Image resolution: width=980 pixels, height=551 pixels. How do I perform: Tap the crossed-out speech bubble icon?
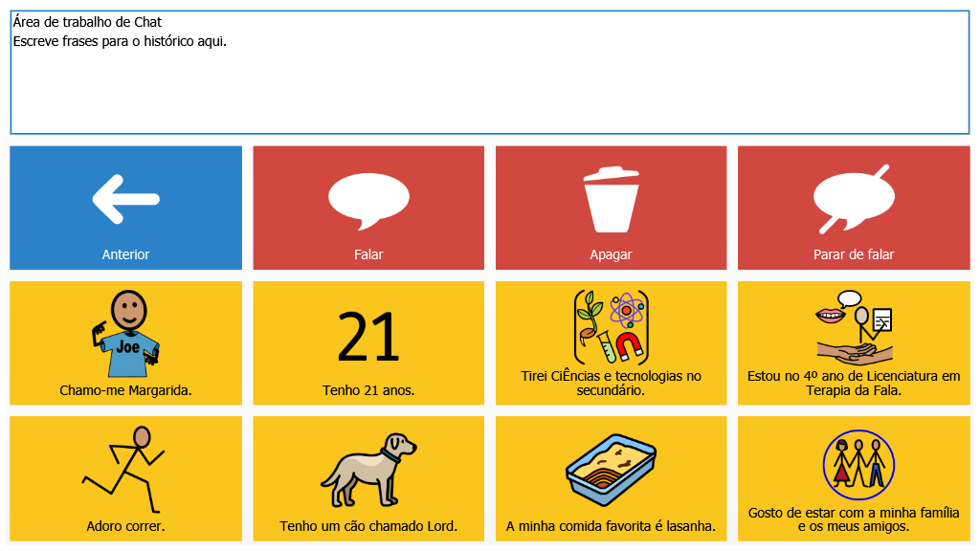(853, 200)
